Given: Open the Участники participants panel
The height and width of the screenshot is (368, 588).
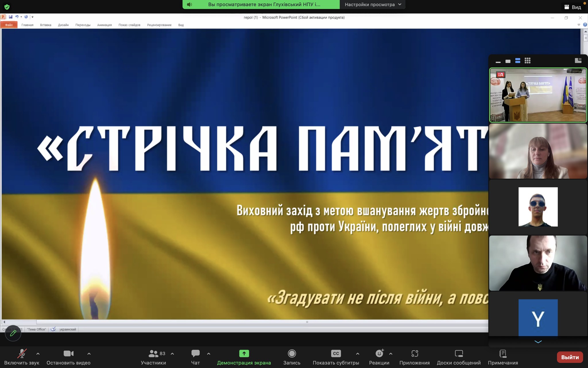Looking at the screenshot, I should (153, 357).
